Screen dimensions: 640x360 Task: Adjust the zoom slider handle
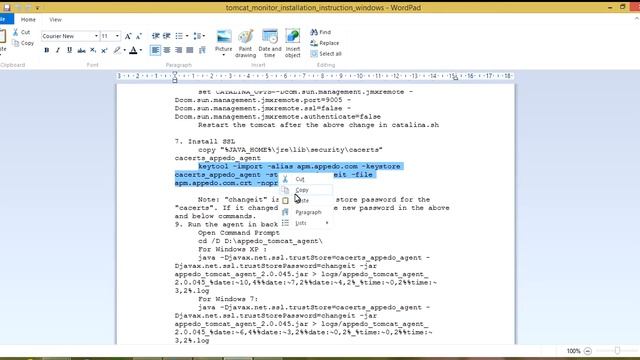[617, 351]
